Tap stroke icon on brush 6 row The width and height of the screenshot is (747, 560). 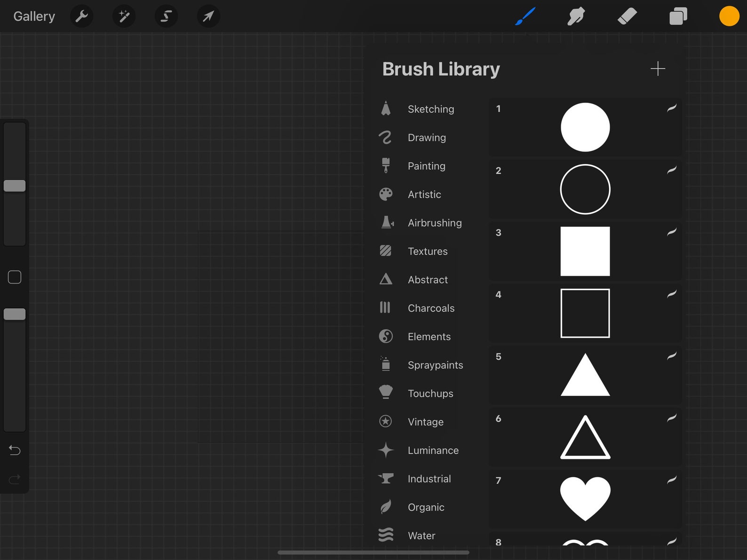[672, 418]
